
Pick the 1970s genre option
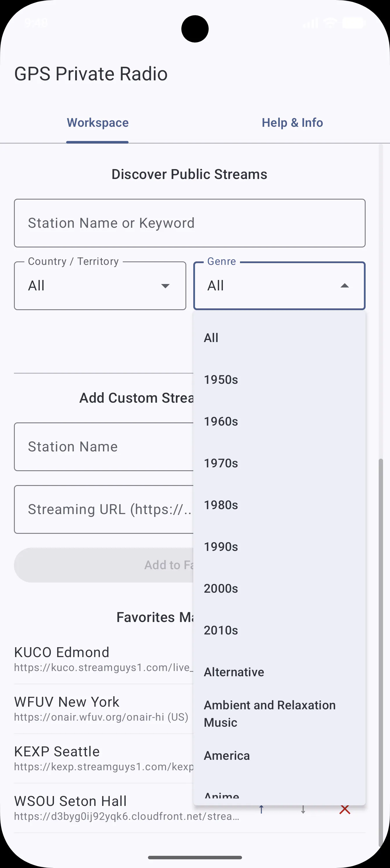279,463
